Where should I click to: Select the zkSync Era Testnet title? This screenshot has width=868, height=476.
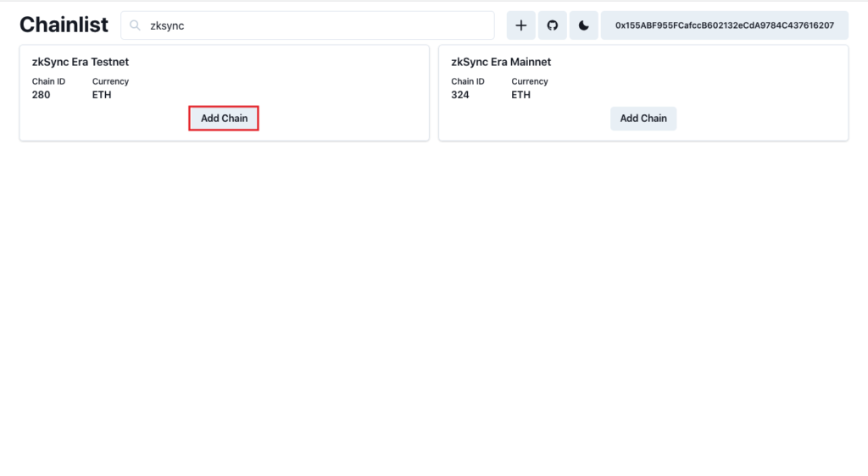[81, 62]
